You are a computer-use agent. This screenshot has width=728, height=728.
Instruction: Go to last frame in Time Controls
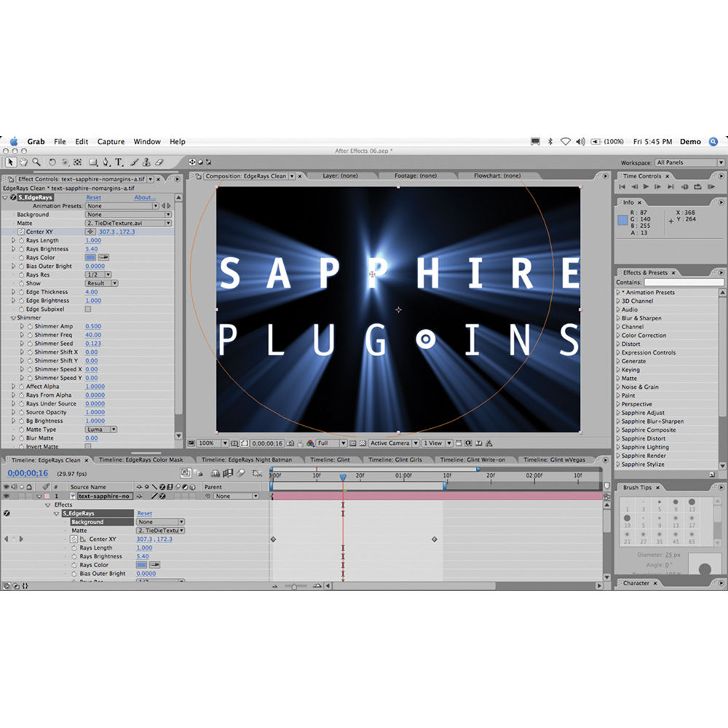tap(670, 186)
